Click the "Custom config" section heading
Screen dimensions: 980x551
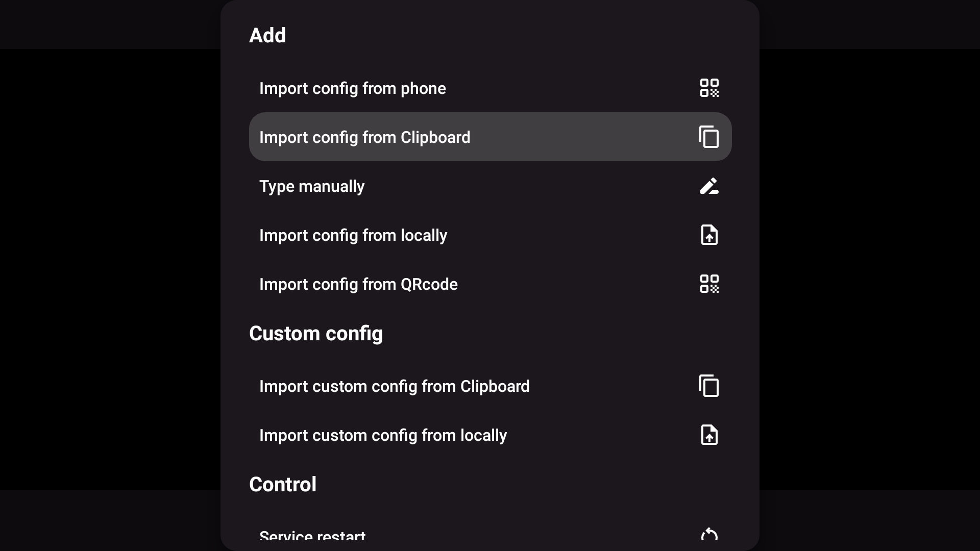tap(315, 333)
